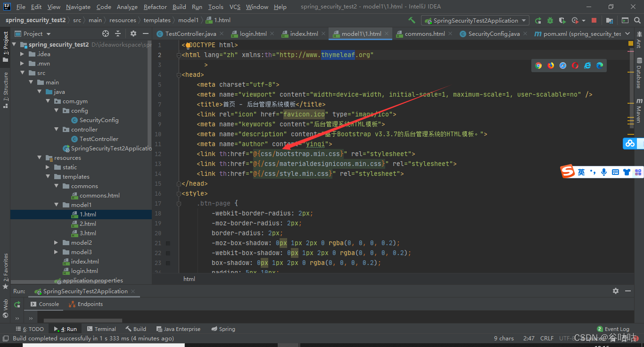Stop the running application with the red square
Screen dimensions: 644x347
tap(594, 20)
